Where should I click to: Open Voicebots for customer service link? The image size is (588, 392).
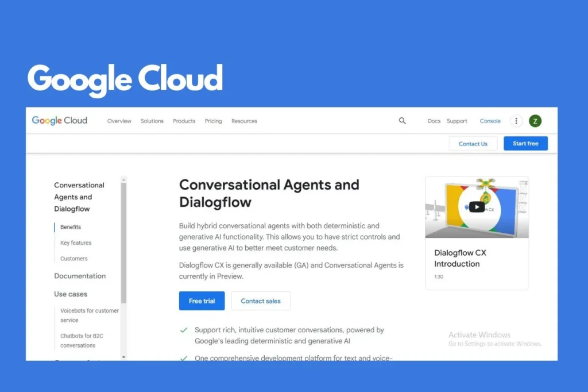pyautogui.click(x=89, y=316)
